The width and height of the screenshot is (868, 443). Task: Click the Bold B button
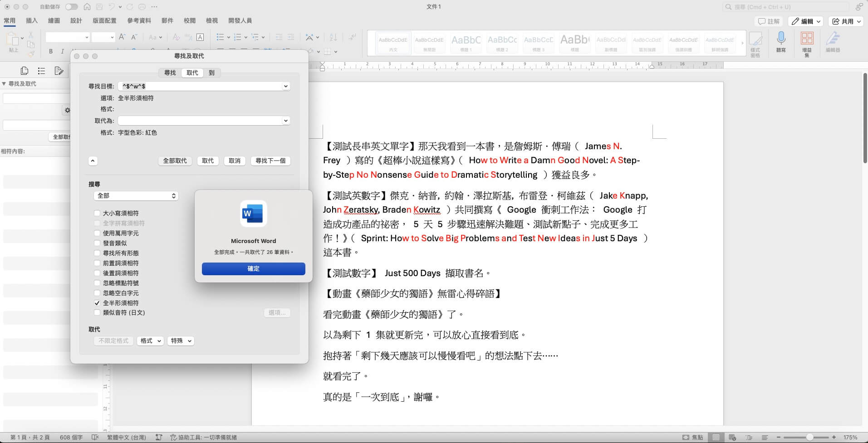[51, 51]
